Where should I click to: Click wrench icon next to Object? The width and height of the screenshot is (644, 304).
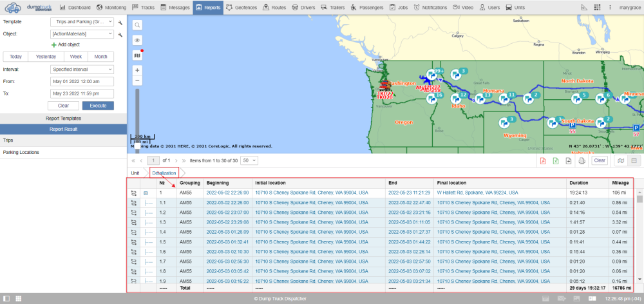coord(120,34)
